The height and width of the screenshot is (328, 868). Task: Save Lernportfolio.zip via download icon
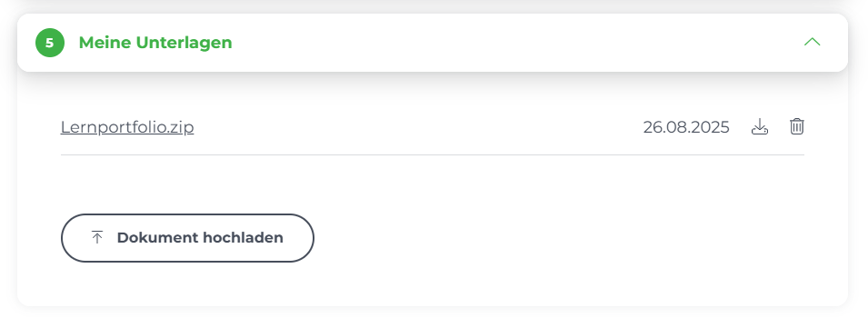tap(760, 126)
